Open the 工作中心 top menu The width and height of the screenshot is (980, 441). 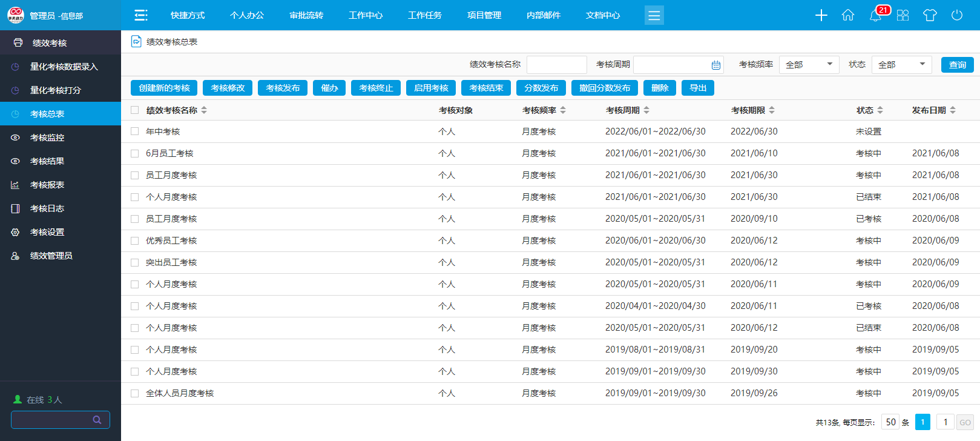click(366, 15)
